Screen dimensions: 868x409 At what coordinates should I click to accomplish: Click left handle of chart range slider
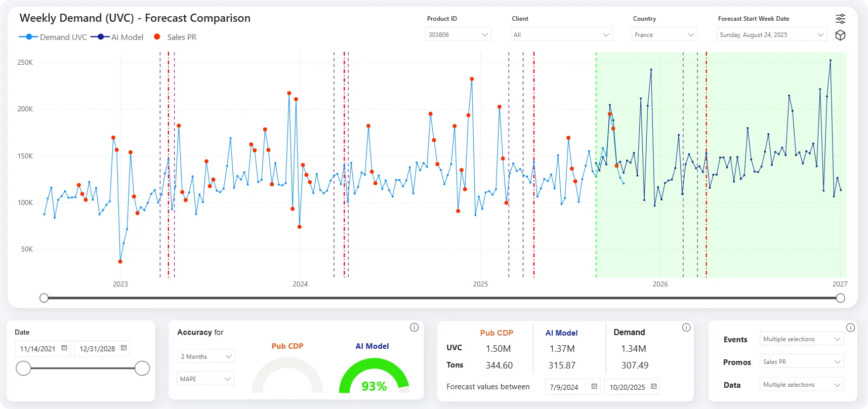44,298
